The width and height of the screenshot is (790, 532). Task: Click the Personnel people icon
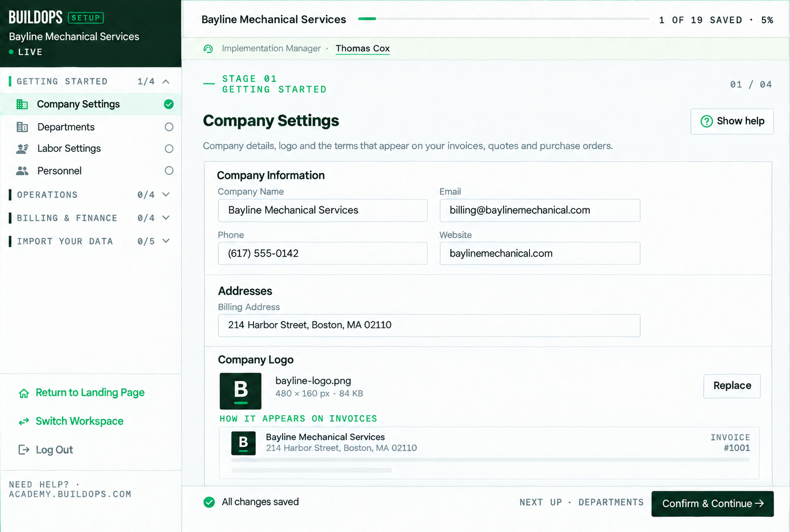[22, 171]
